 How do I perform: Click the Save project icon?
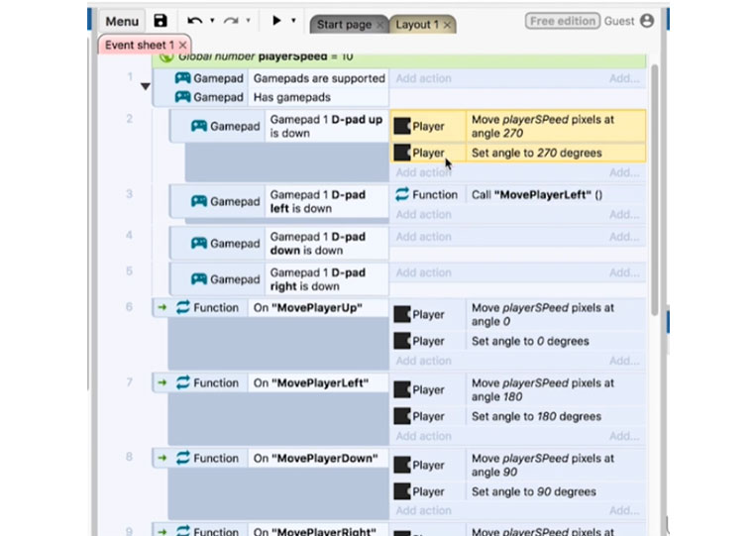coord(161,21)
